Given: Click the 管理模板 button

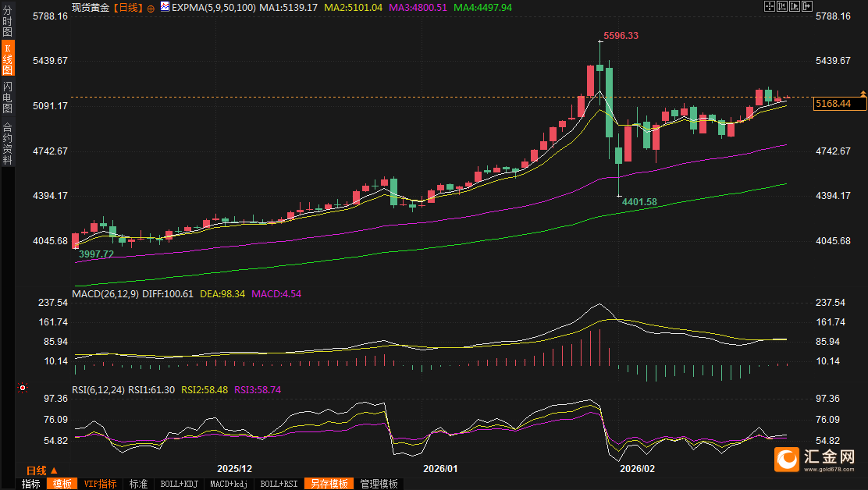Looking at the screenshot, I should [379, 484].
